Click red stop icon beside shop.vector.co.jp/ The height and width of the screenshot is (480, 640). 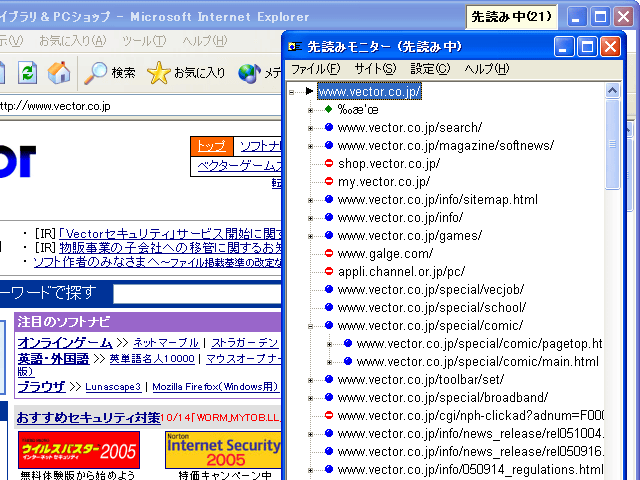[x=329, y=163]
